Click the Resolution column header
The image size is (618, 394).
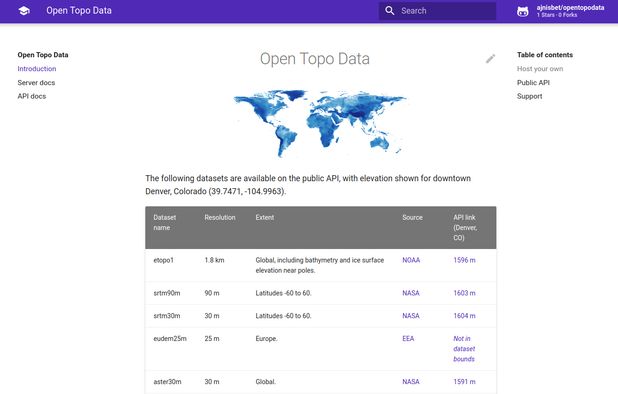click(220, 217)
